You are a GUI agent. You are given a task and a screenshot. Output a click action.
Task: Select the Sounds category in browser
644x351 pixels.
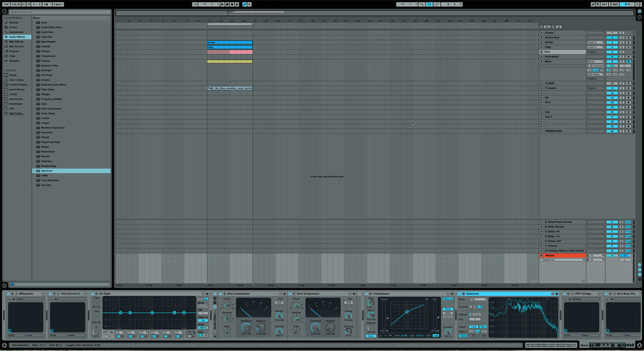coord(13,23)
